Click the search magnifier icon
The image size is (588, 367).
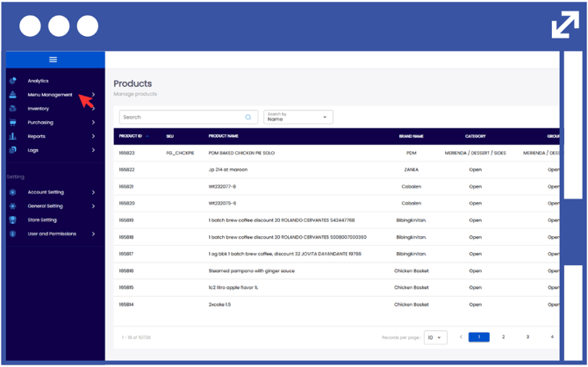248,118
